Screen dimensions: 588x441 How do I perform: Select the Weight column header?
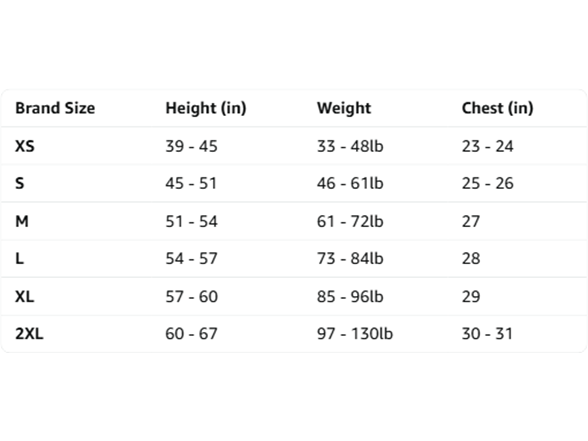[x=344, y=108]
